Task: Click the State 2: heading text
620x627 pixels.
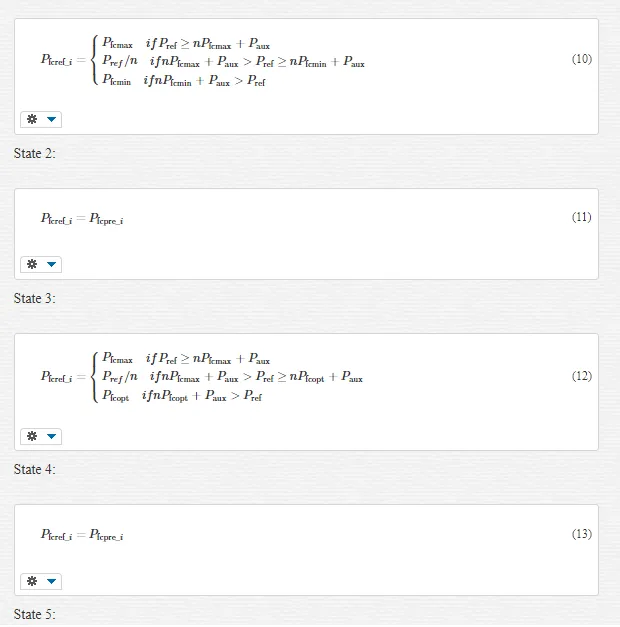Action: point(35,154)
